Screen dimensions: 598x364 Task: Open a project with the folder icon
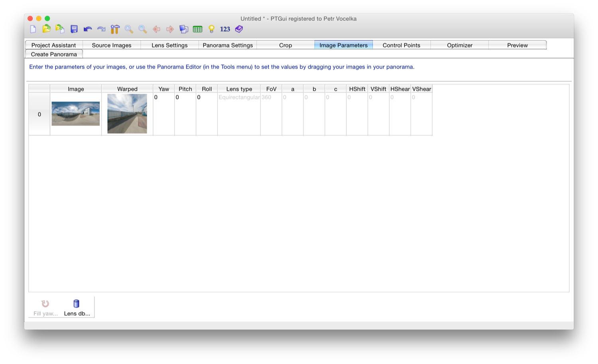point(47,29)
